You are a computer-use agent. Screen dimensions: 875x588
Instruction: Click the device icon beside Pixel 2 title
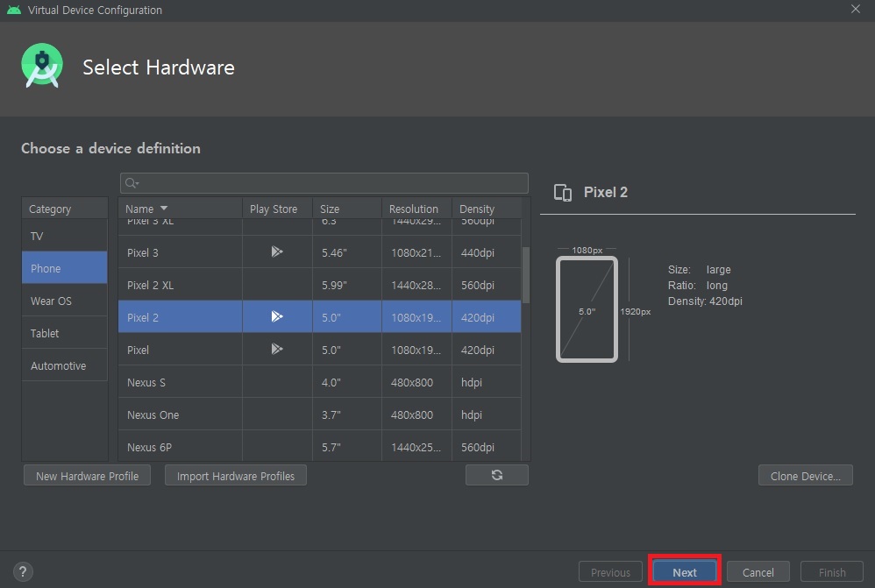point(563,193)
